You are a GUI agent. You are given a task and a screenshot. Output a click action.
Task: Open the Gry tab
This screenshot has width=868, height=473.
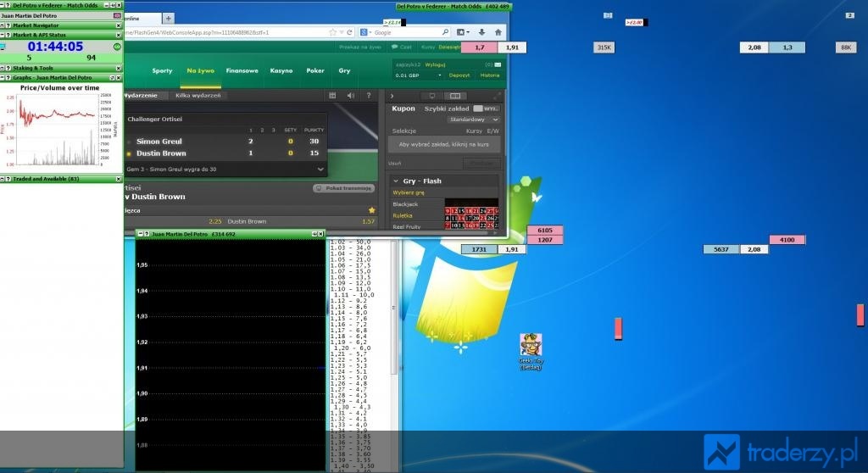coord(344,71)
